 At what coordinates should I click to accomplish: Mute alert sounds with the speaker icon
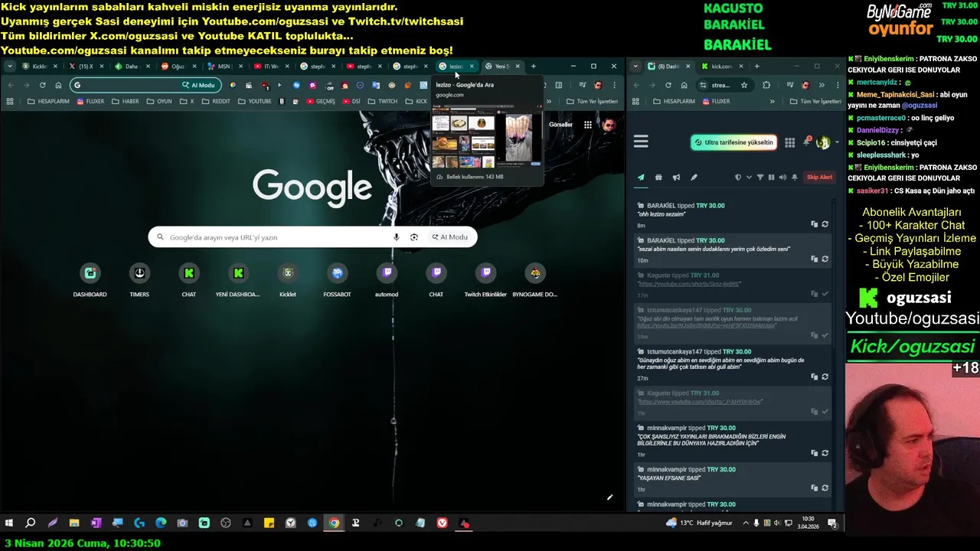[x=782, y=178]
